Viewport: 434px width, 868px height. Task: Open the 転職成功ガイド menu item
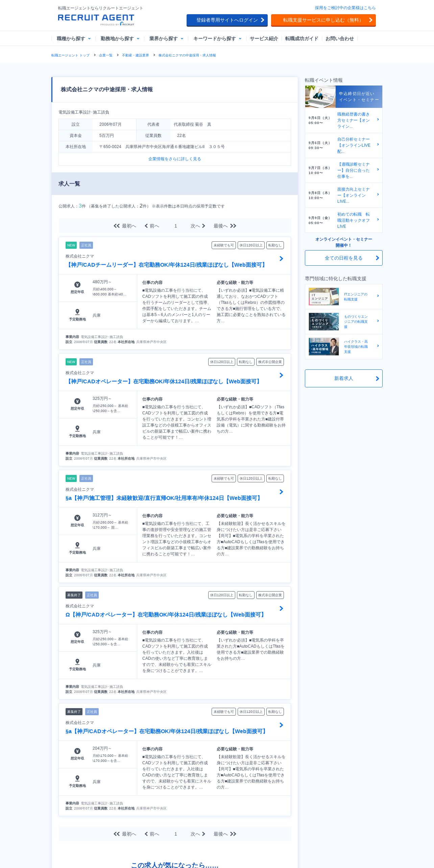click(x=302, y=39)
